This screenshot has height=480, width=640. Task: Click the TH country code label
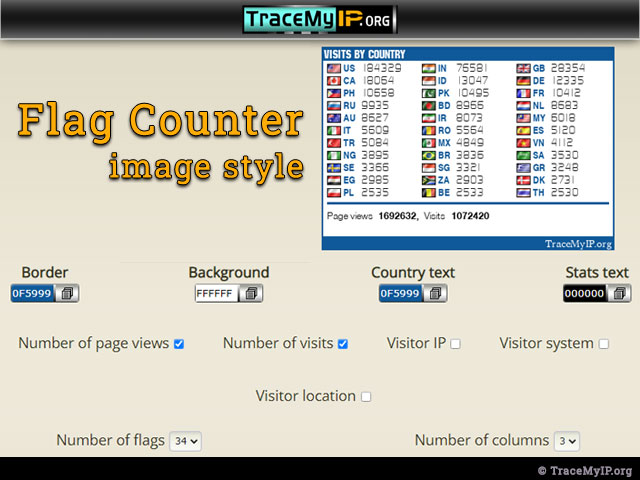(538, 193)
